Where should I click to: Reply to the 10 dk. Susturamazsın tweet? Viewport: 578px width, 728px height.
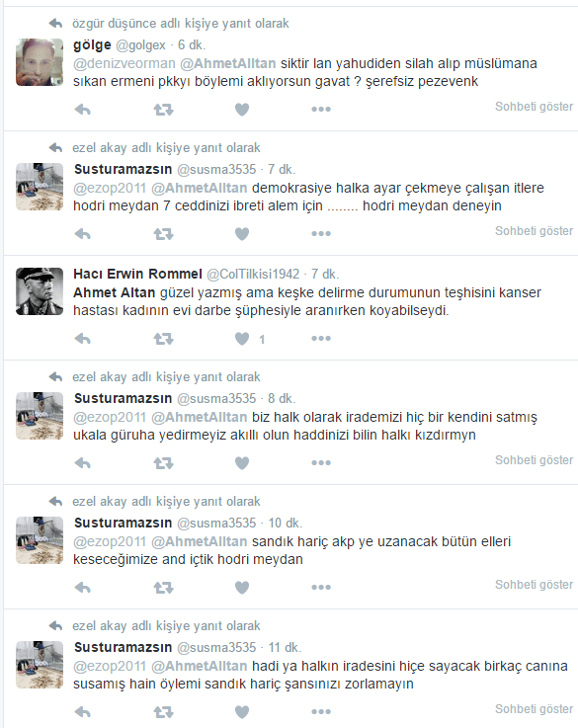coord(83,588)
